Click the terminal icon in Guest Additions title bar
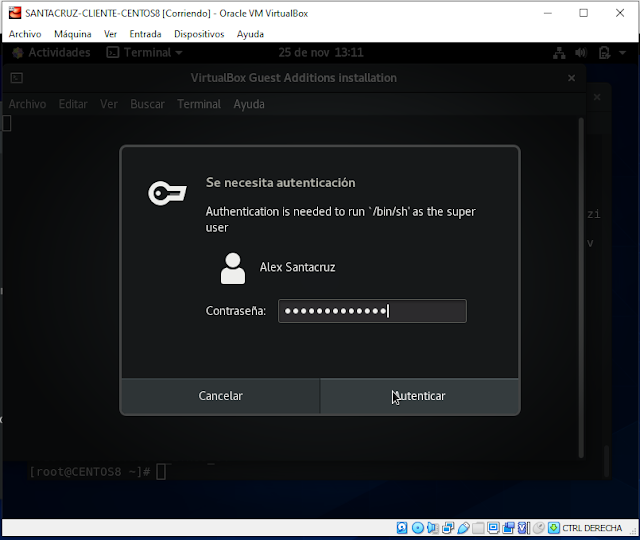 click(17, 78)
